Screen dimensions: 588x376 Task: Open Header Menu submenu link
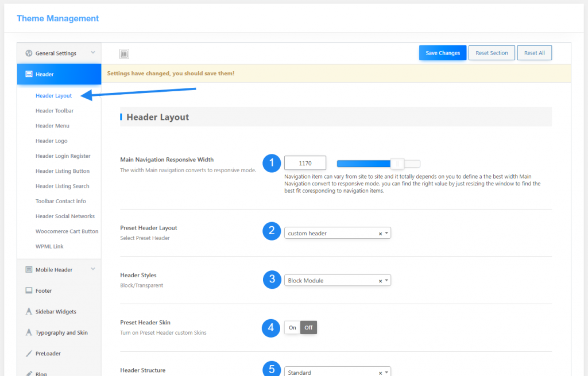52,126
